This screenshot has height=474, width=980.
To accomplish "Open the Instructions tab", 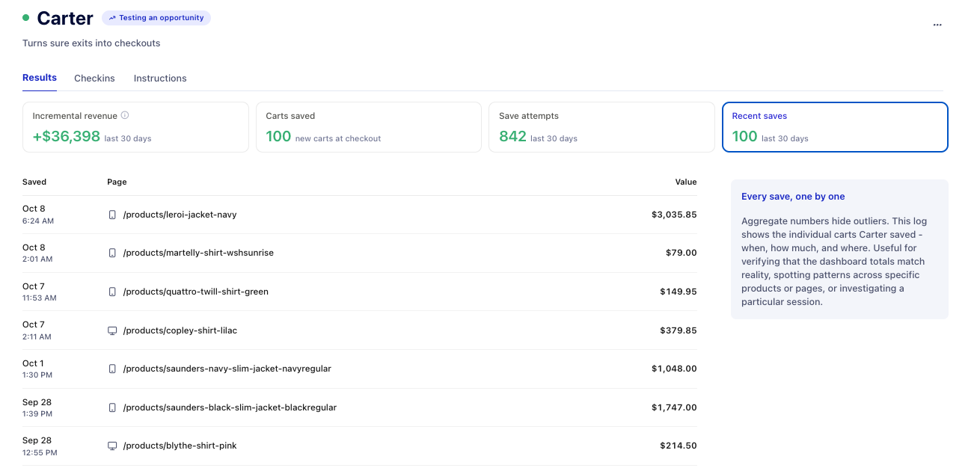I will pyautogui.click(x=160, y=78).
